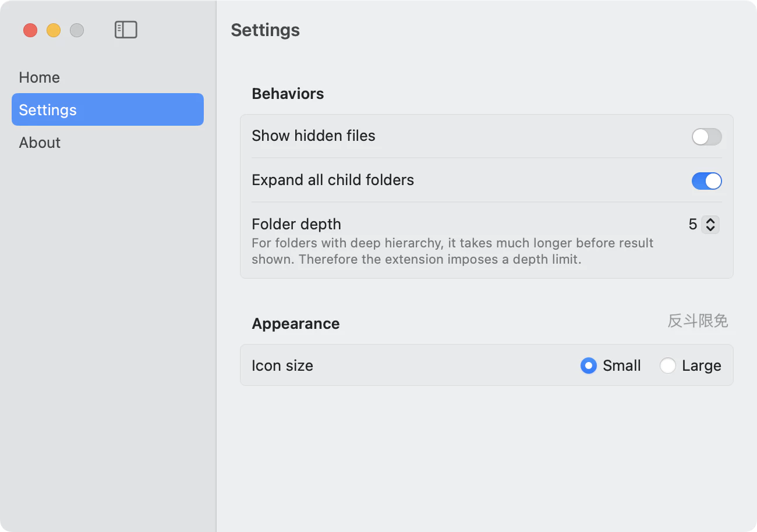The image size is (757, 532).
Task: Open the Home section in sidebar
Action: [40, 77]
